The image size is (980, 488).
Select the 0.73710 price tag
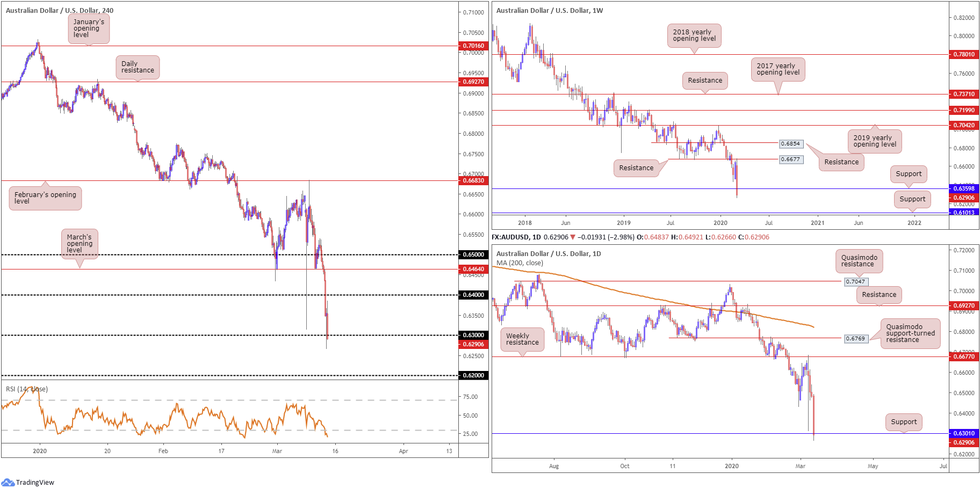coord(964,94)
